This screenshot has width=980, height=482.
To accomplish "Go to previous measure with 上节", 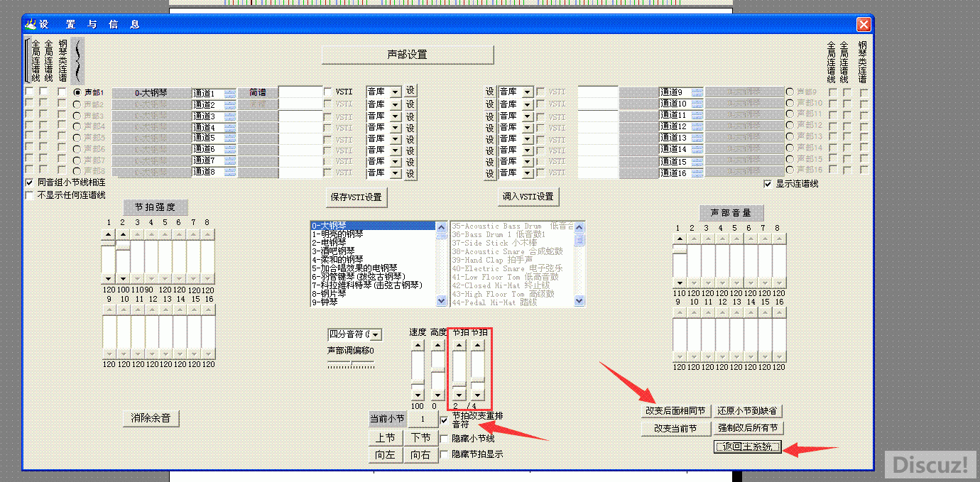I will pos(386,438).
